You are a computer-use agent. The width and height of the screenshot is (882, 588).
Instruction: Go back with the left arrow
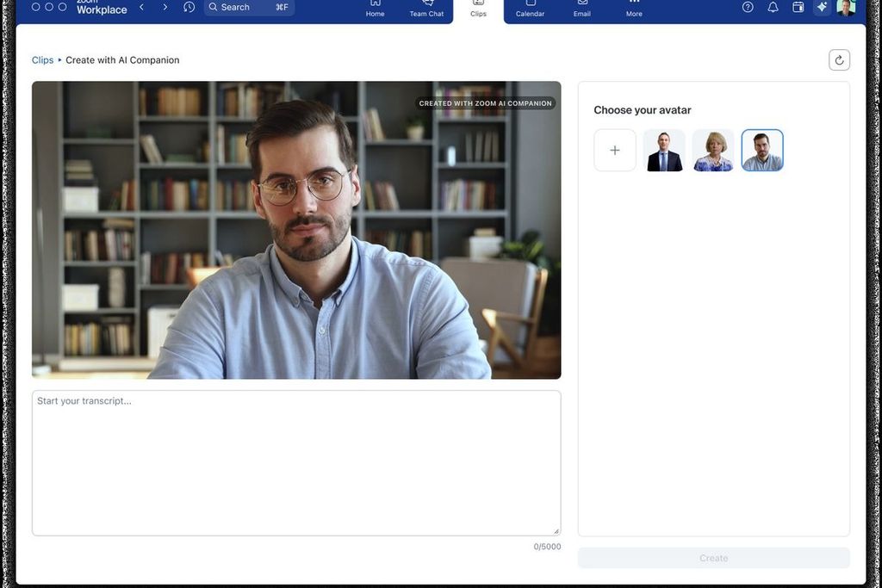[142, 7]
